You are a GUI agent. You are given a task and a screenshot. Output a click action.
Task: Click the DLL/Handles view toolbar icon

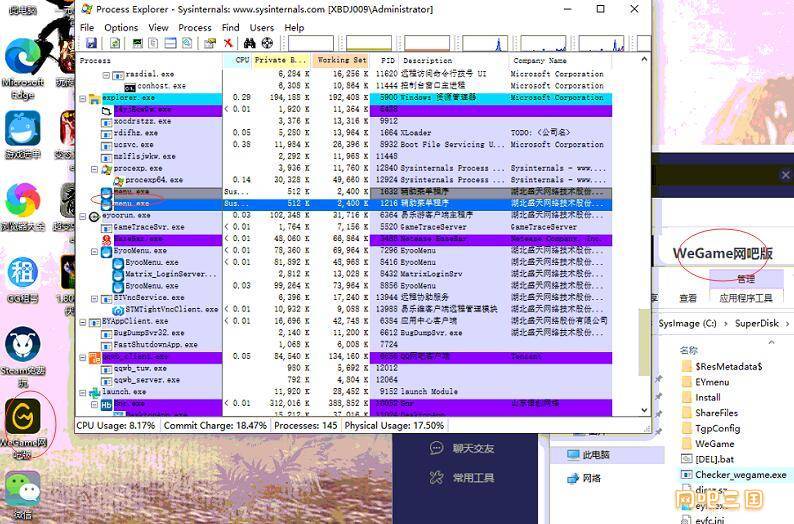(x=187, y=43)
